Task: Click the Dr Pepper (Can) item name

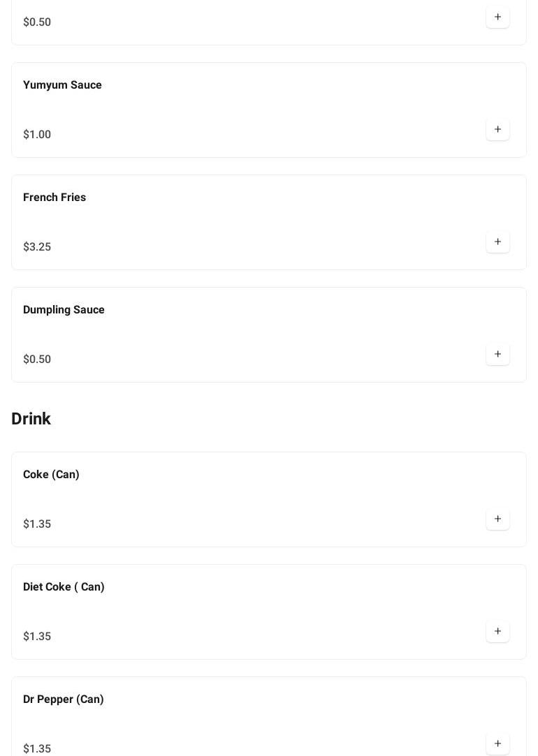Action: pyautogui.click(x=64, y=699)
